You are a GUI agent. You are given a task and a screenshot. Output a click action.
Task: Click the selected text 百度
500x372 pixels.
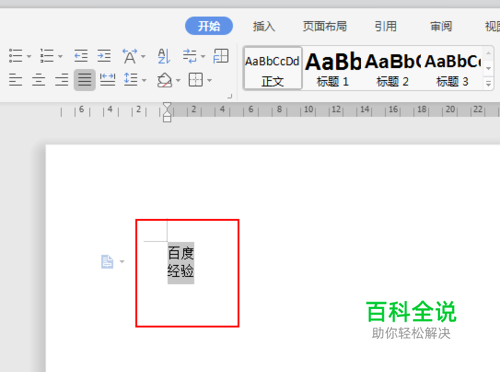point(181,253)
